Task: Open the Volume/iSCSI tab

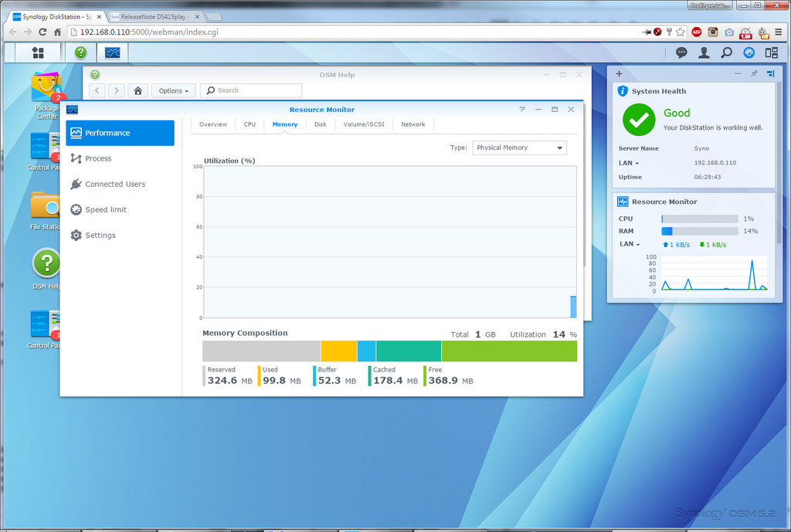Action: pos(364,124)
